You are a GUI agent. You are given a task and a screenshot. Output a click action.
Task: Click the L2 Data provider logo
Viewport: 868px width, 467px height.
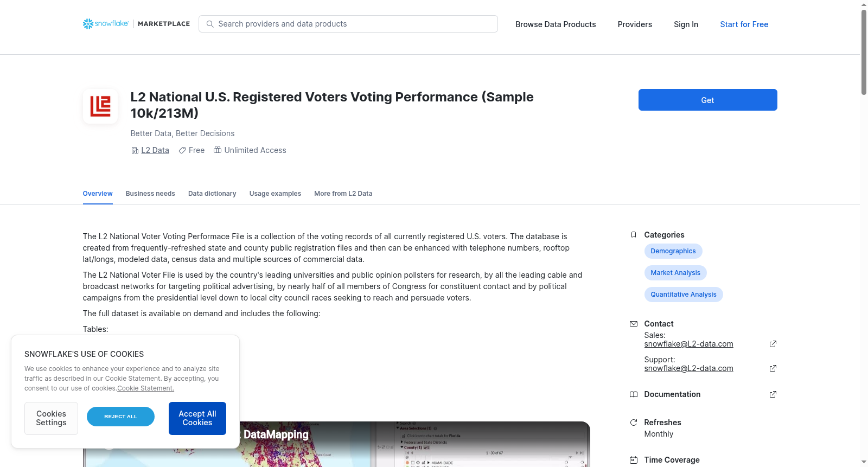click(100, 106)
